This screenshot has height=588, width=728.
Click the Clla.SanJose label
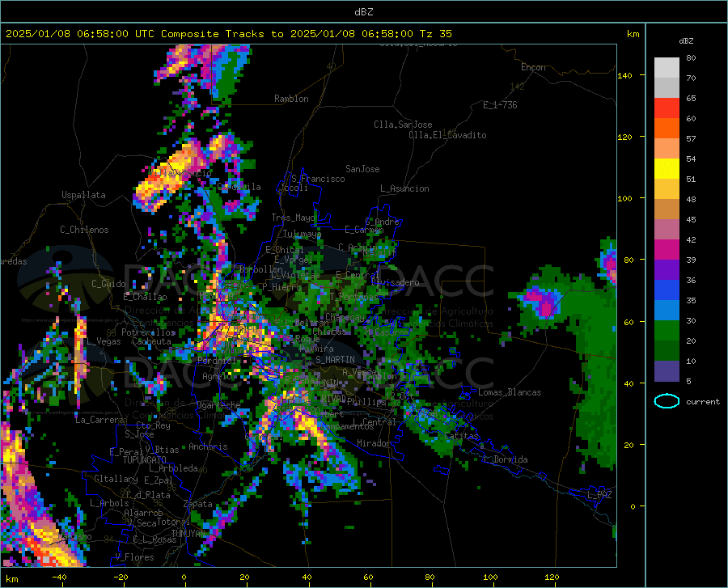pos(403,125)
